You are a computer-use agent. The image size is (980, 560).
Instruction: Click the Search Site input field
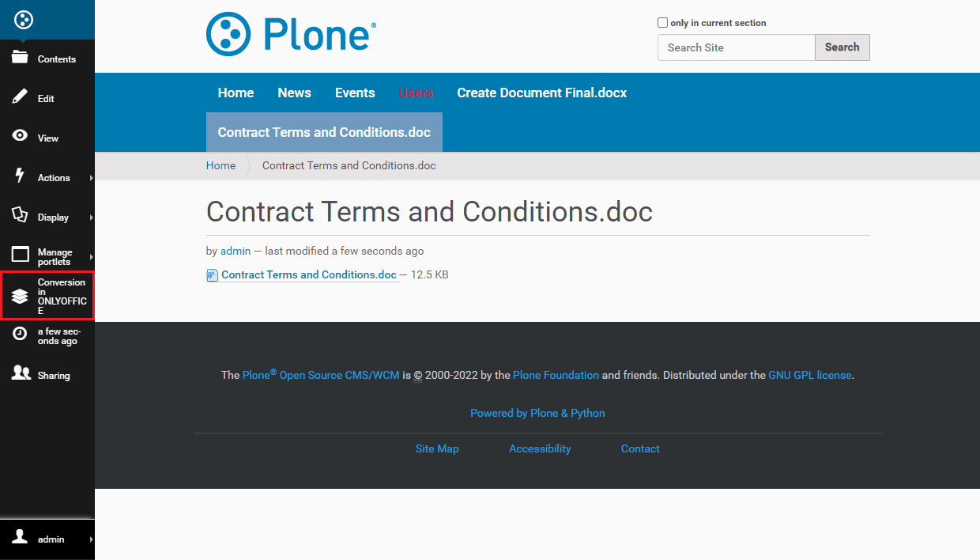click(736, 47)
